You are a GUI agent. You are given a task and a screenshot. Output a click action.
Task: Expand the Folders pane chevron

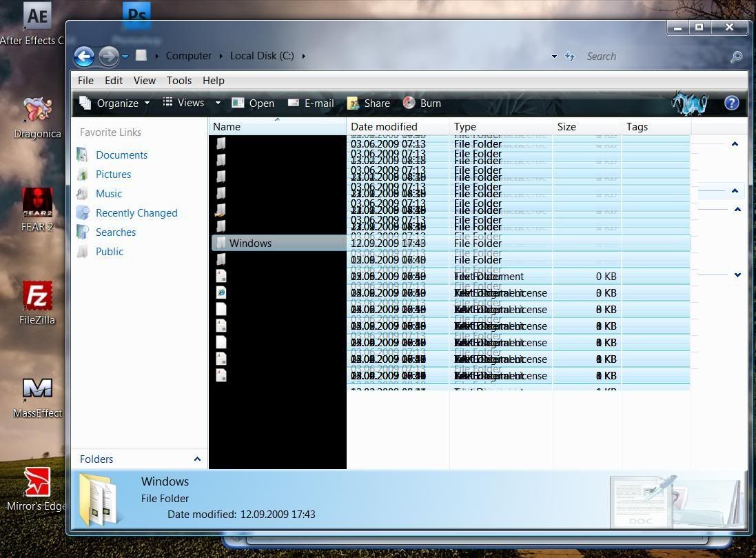[x=197, y=459]
